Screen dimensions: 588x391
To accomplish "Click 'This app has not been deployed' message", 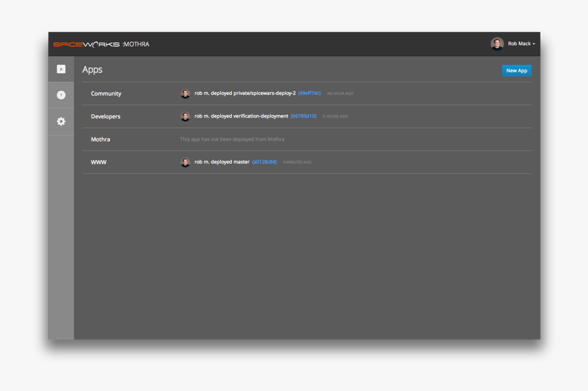I will (232, 139).
